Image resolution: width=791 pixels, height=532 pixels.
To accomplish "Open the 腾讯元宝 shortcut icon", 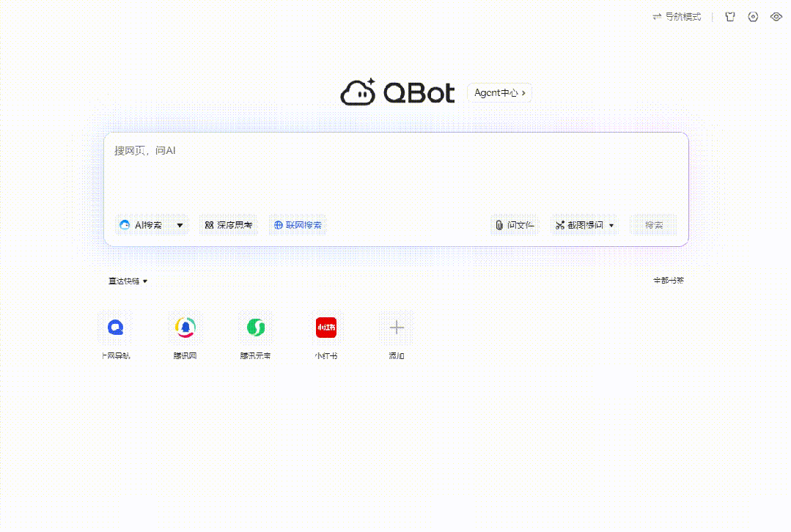I will (256, 328).
